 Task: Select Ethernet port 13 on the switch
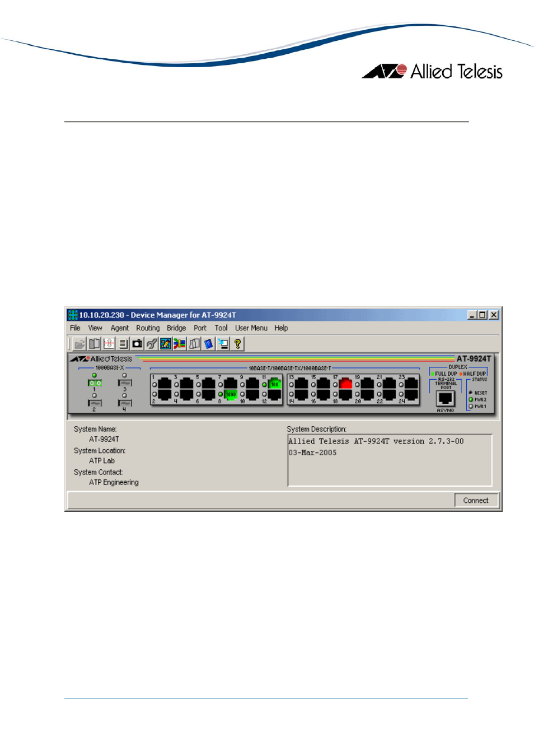point(301,384)
